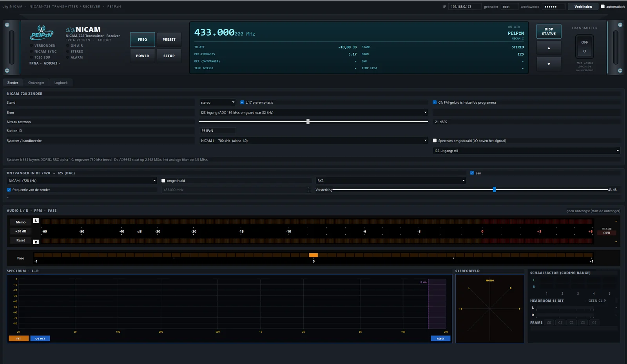This screenshot has width=627, height=364.
Task: Toggle the transmitter OFF power switch
Action: tap(584, 47)
